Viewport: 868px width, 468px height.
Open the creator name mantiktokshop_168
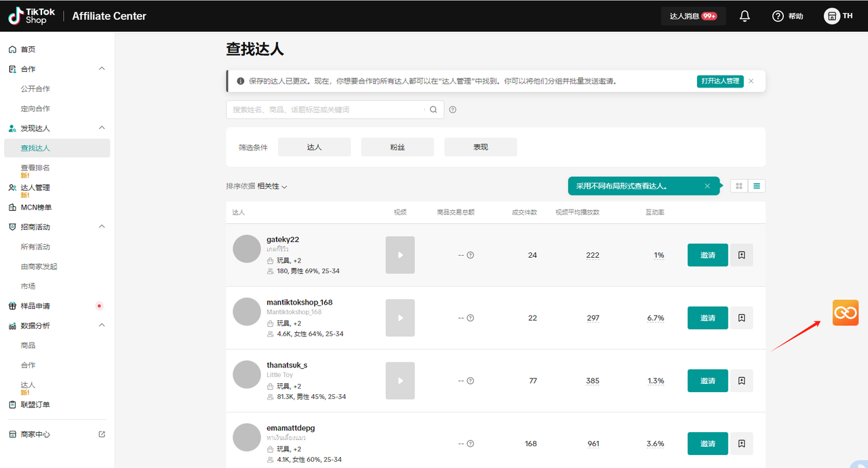click(x=300, y=303)
